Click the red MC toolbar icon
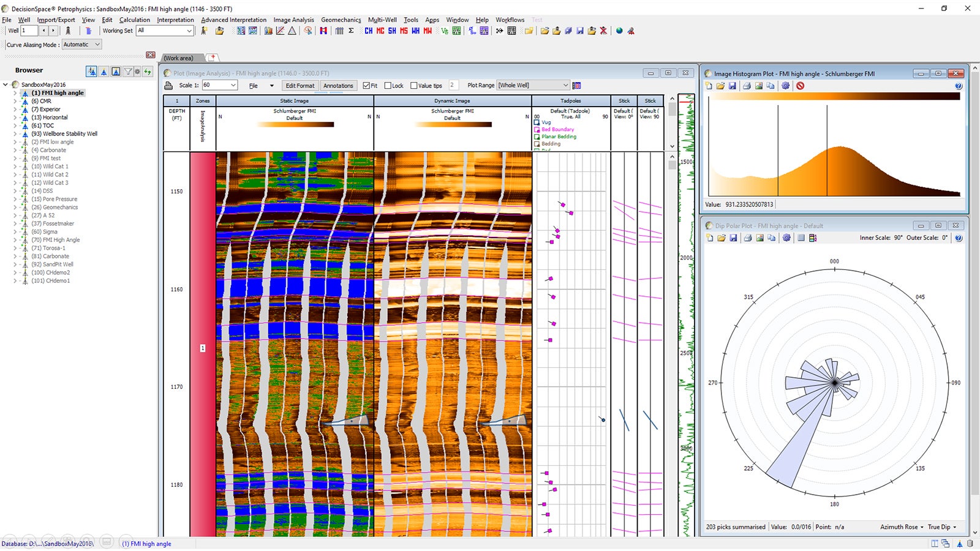The height and width of the screenshot is (551, 980). 380,31
